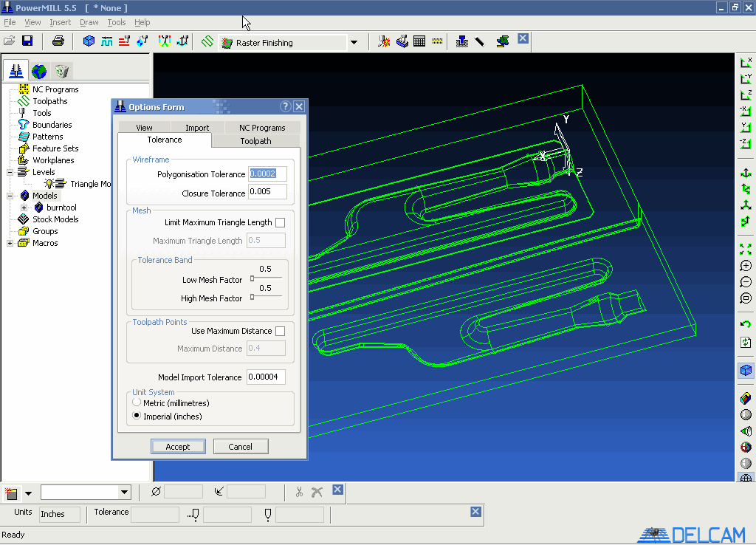Click the Polygonisation Tolerance field
The image size is (756, 545).
tap(267, 174)
